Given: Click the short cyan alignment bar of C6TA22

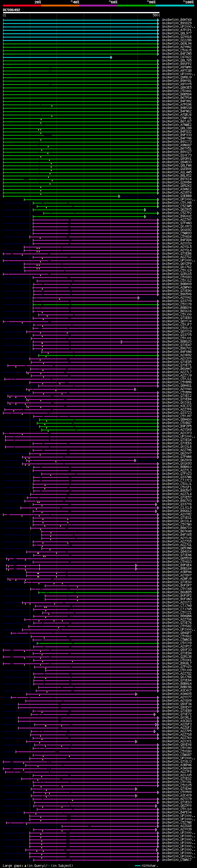Looking at the screenshot, I should 58,57.
